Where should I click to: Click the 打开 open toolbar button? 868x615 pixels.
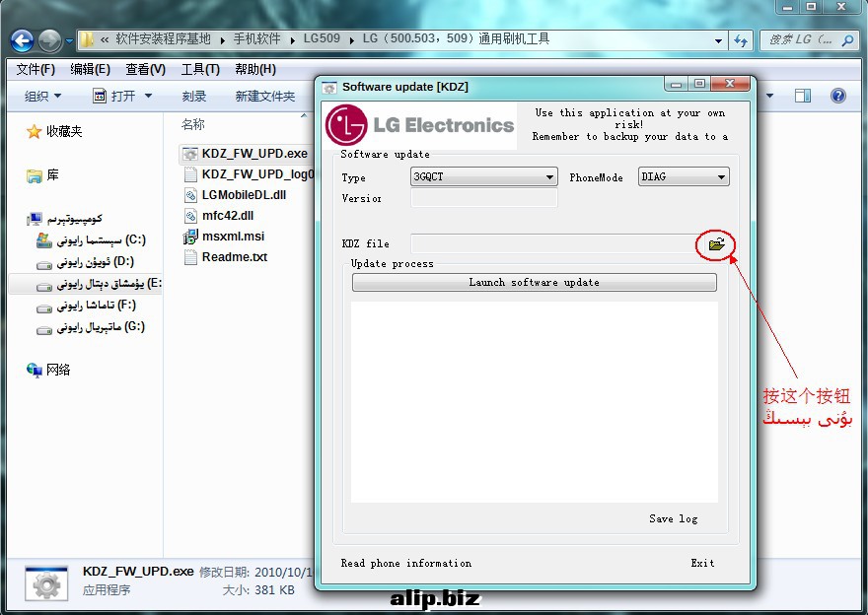(115, 97)
